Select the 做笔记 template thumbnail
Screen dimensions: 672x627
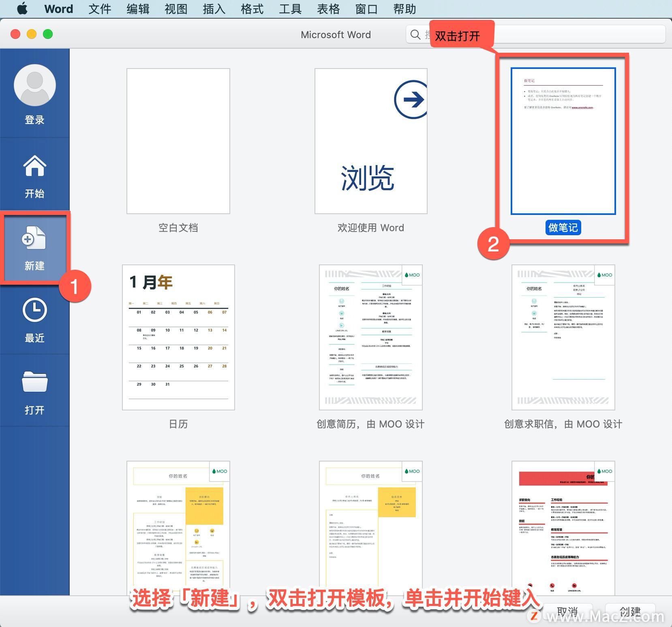563,141
